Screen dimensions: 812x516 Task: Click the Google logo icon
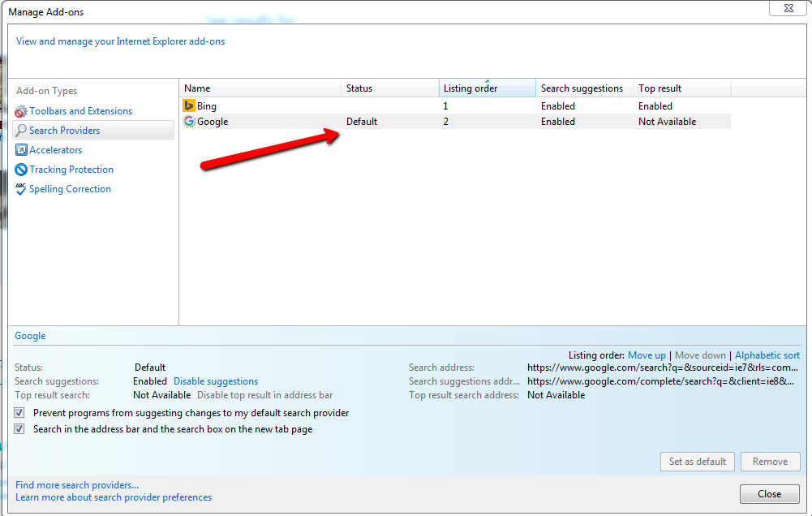[189, 122]
